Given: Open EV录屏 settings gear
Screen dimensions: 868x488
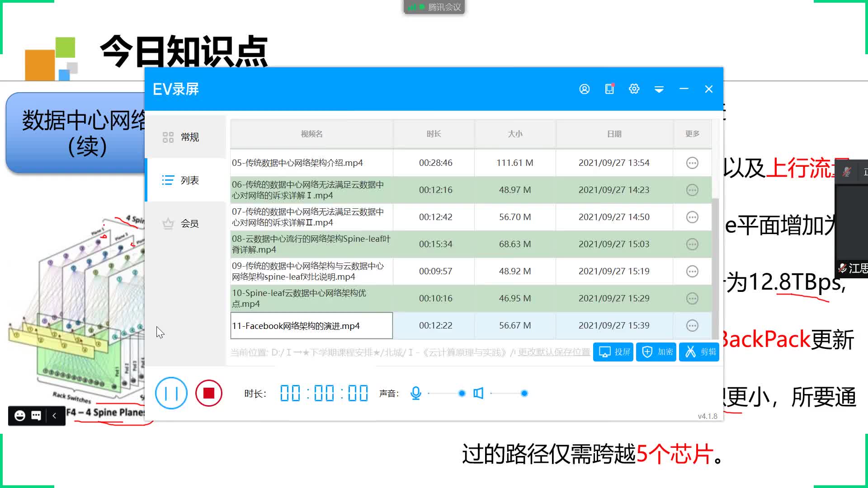Looking at the screenshot, I should [x=634, y=89].
